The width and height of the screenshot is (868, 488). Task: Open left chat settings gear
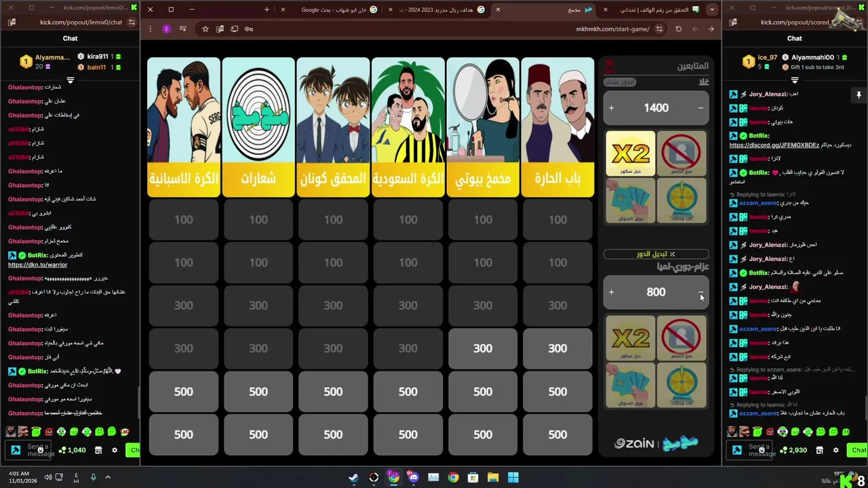pos(115,450)
